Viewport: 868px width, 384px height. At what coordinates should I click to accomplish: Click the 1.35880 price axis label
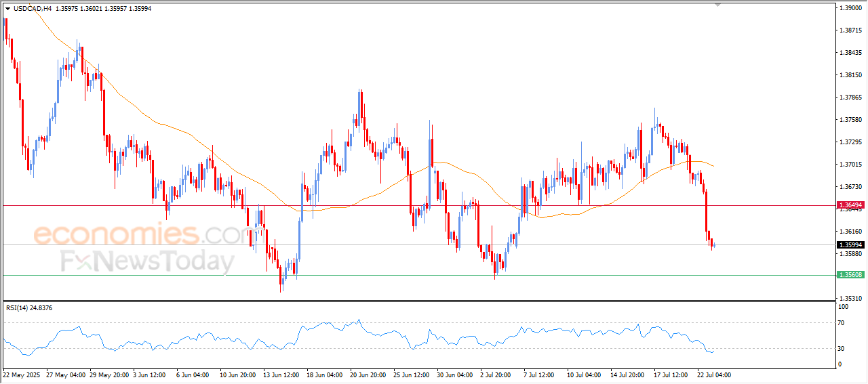coord(851,254)
